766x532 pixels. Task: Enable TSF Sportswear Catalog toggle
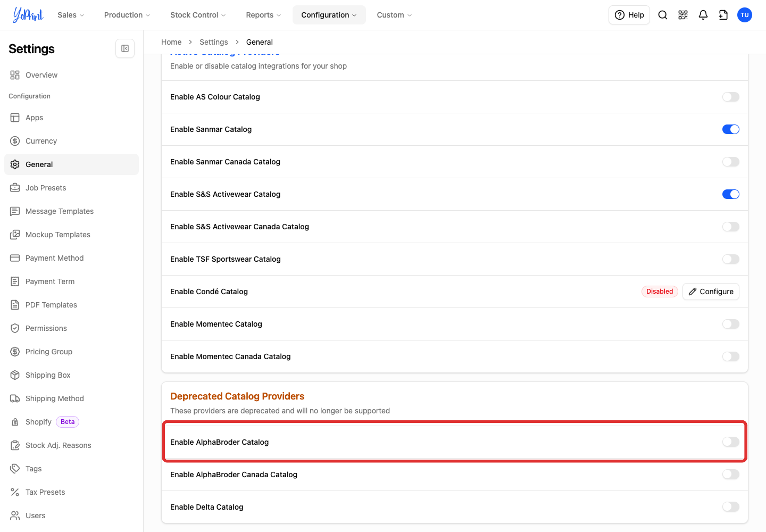click(730, 259)
